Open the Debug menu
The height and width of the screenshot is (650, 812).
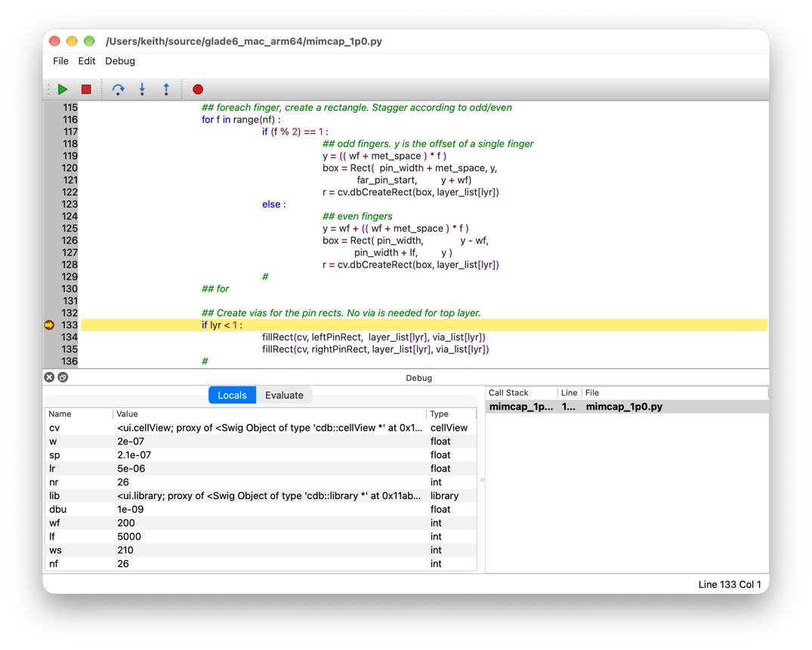(120, 61)
